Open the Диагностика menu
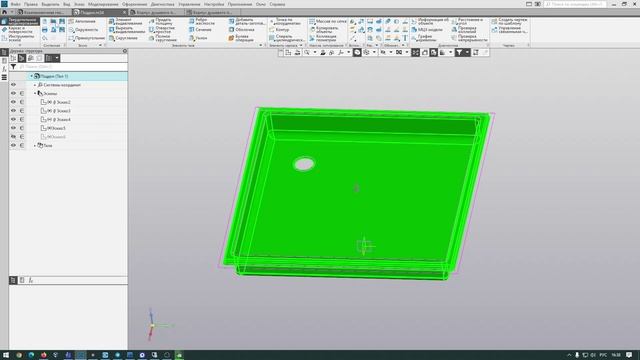 pos(162,4)
